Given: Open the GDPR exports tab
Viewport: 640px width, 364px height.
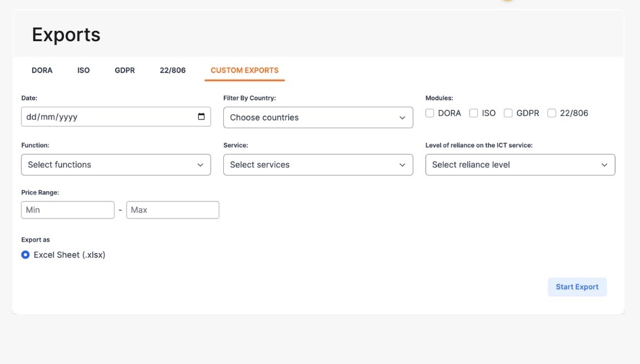Looking at the screenshot, I should click(124, 70).
